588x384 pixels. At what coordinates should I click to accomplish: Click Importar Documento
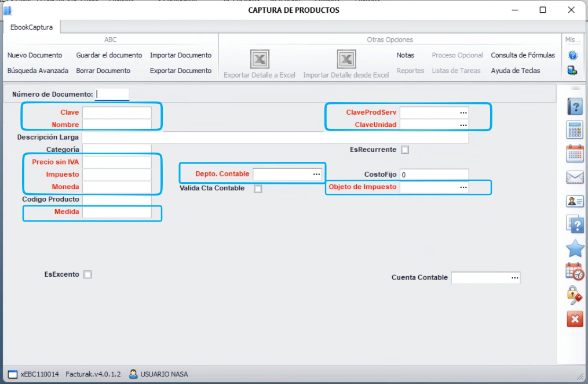point(181,55)
